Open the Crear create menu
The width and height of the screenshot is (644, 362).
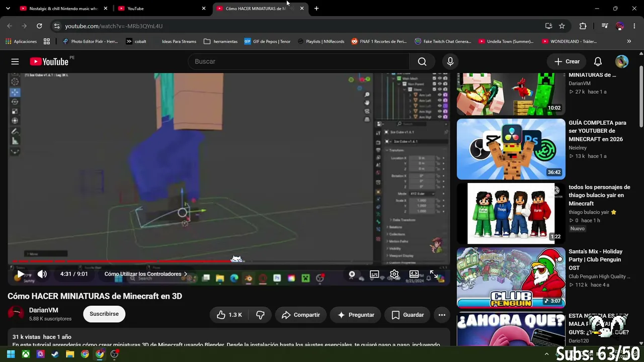tap(567, 61)
